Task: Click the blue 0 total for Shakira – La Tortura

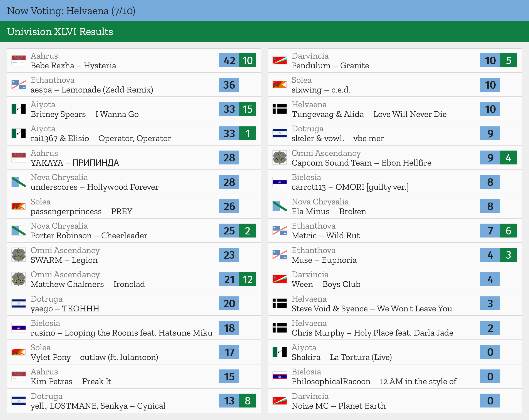Action: click(x=490, y=352)
